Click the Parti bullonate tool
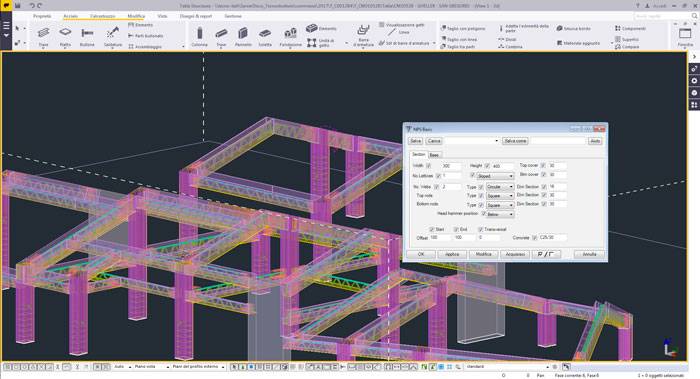 tap(146, 36)
